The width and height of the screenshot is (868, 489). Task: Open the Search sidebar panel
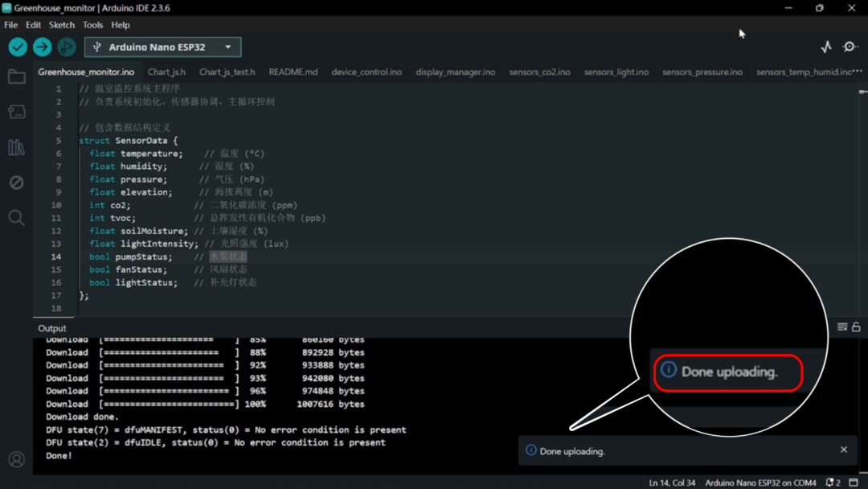(x=16, y=218)
